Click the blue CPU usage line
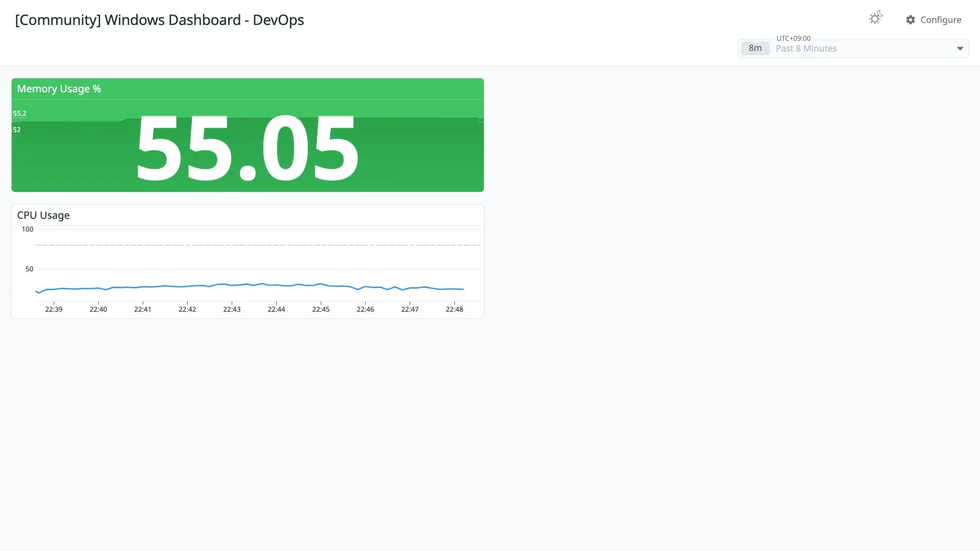 coord(250,285)
